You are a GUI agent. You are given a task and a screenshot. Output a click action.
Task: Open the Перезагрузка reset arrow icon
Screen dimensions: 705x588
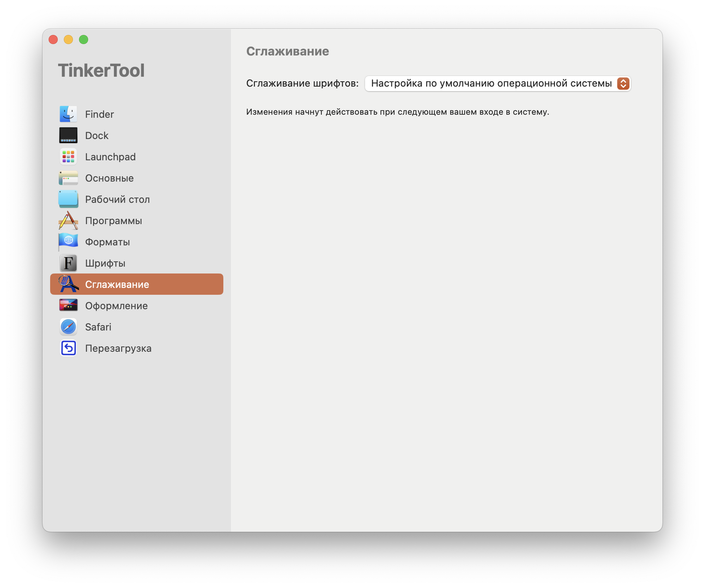[x=68, y=348]
